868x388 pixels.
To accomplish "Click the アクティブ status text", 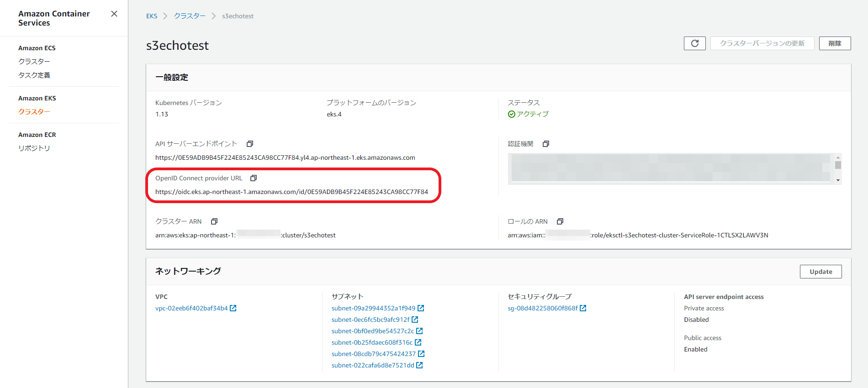I will pyautogui.click(x=533, y=114).
